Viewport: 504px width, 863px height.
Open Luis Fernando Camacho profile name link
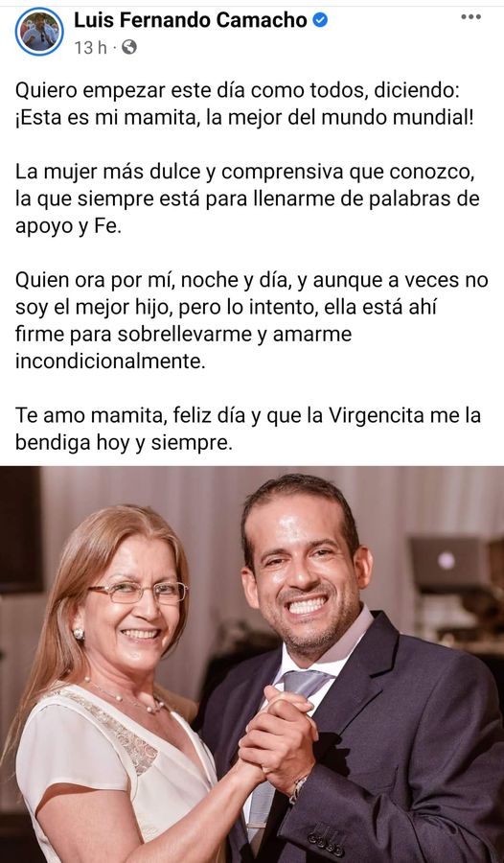click(191, 21)
